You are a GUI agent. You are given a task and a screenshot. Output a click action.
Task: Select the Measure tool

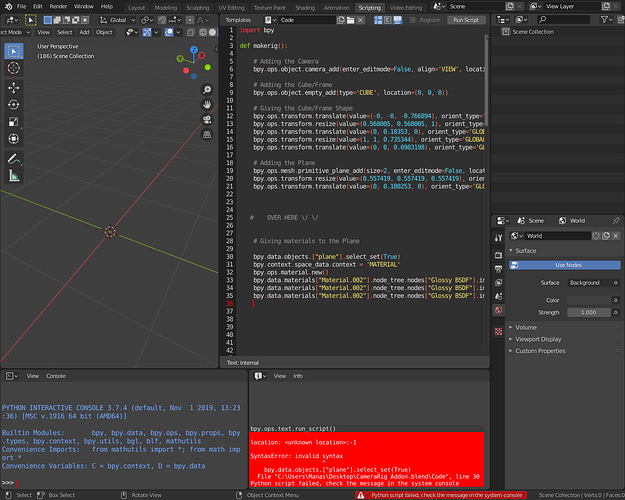(x=14, y=175)
